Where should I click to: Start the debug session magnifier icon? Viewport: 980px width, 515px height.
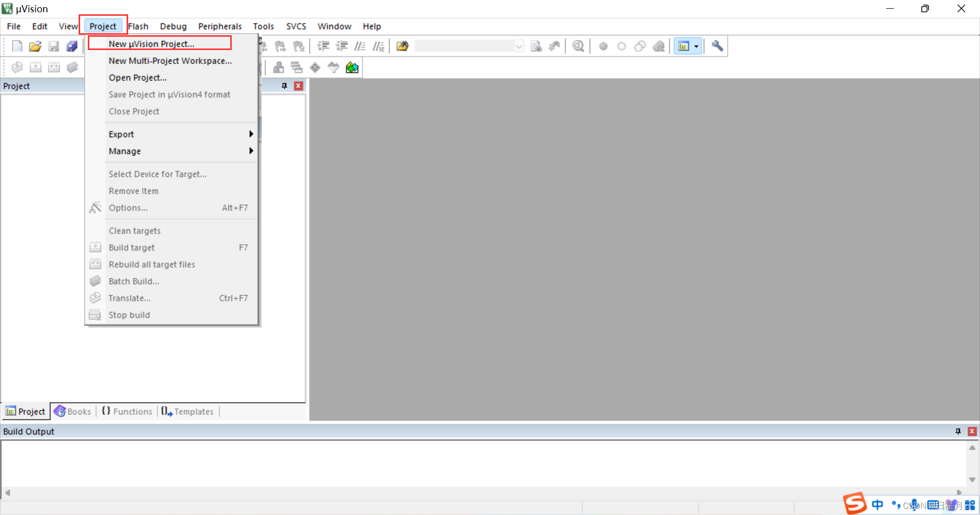coord(578,46)
